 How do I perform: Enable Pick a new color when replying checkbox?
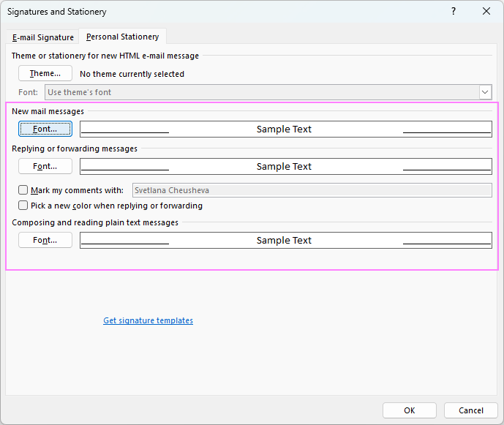(23, 205)
